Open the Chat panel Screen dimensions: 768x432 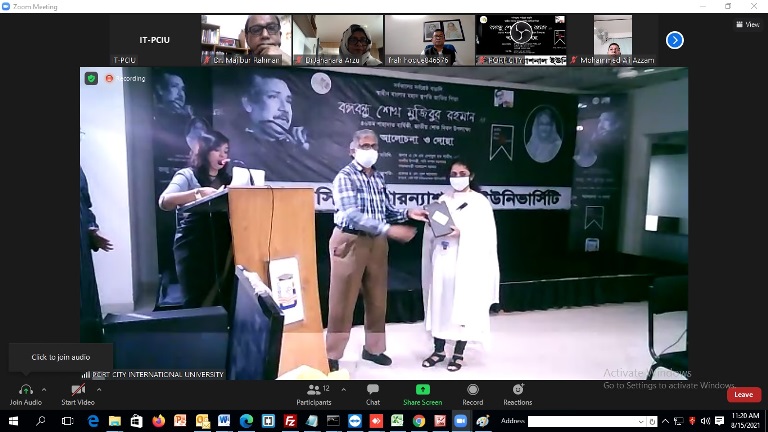(x=373, y=395)
